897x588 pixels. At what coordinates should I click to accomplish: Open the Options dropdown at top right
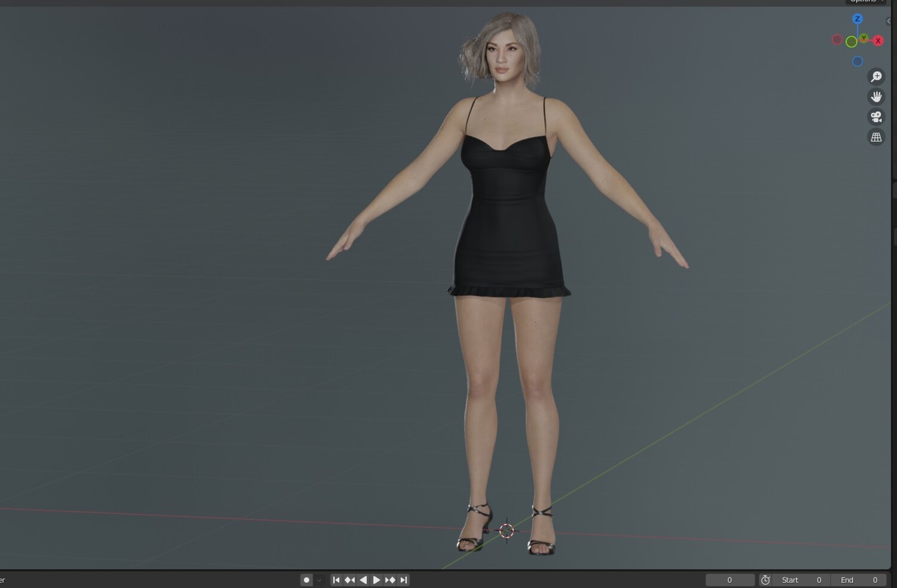867,2
